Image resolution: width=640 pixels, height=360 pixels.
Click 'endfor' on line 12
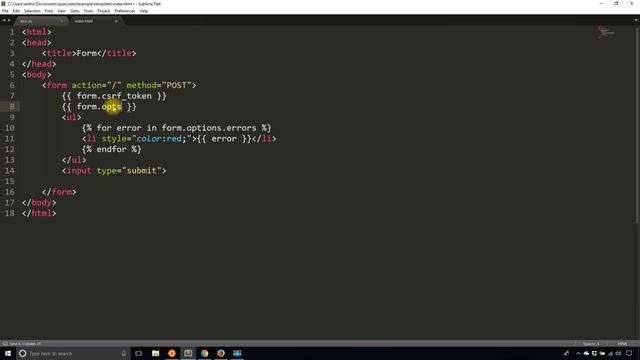click(111, 149)
